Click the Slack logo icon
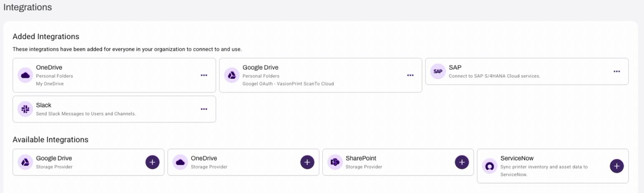 point(25,109)
